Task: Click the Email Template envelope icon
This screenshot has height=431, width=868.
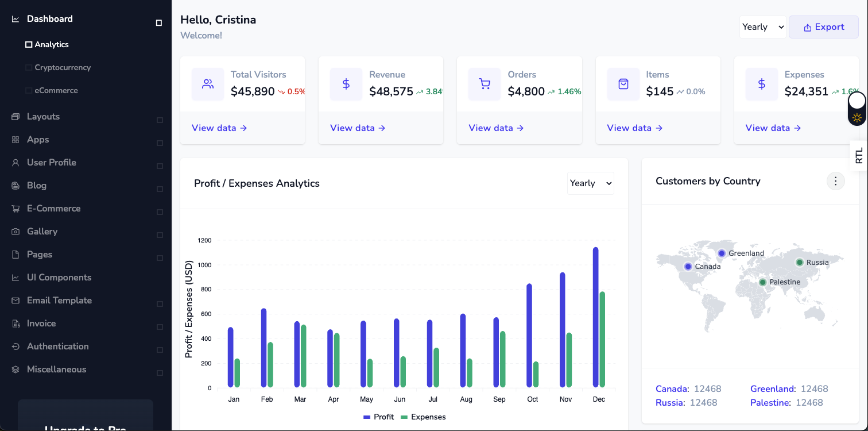Action: point(15,301)
